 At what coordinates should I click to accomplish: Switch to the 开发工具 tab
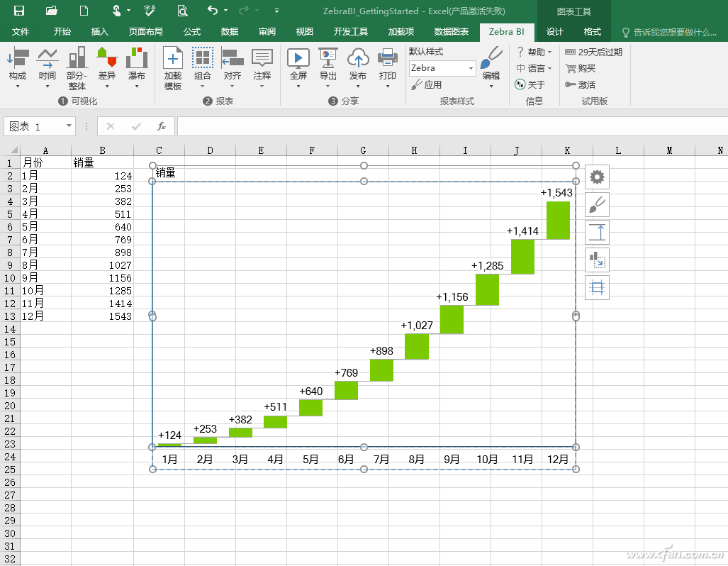[351, 32]
